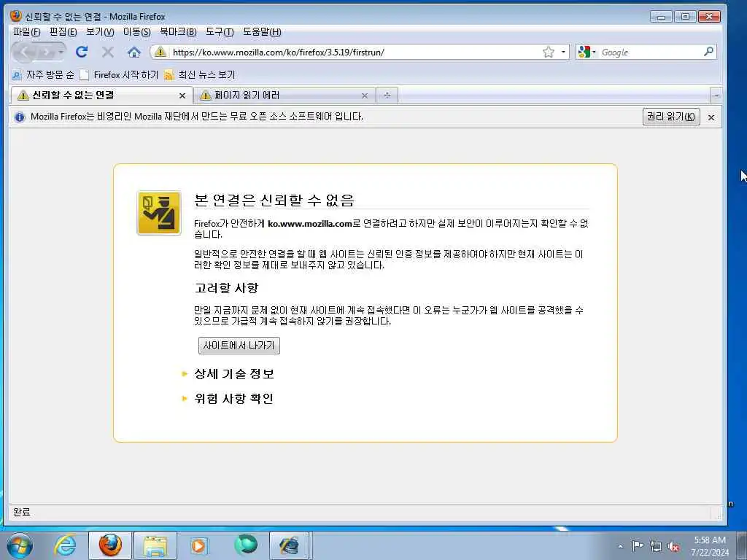Viewport: 747px width, 560px height.
Task: Open the list all tabs dropdown
Action: click(716, 96)
